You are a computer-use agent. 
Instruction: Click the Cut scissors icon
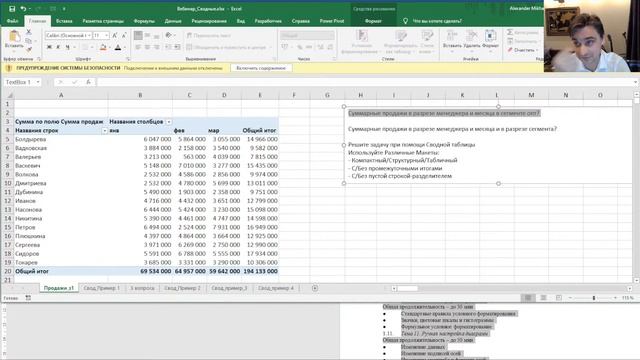[29, 31]
